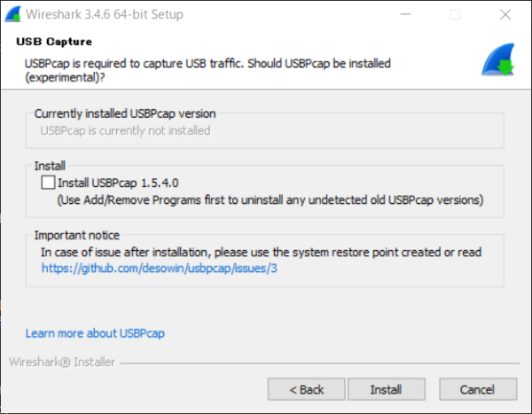Start setup with the Install button
This screenshot has width=532, height=414.
click(387, 389)
